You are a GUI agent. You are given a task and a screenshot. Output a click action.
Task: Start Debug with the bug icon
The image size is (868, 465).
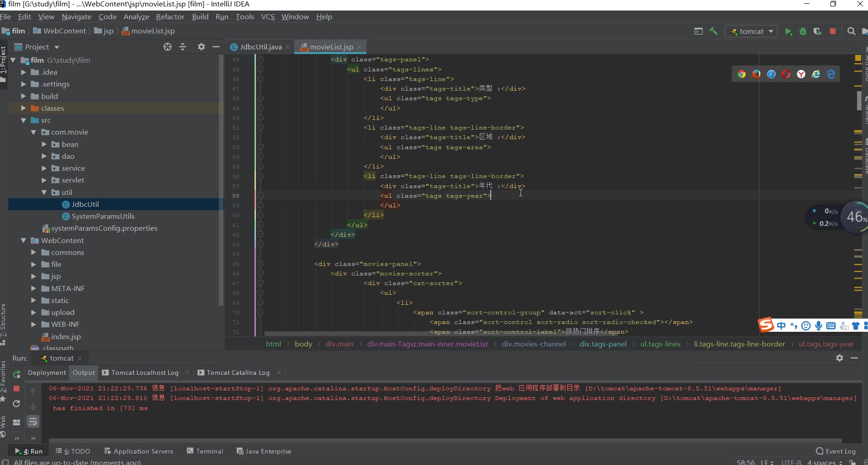[x=803, y=32]
